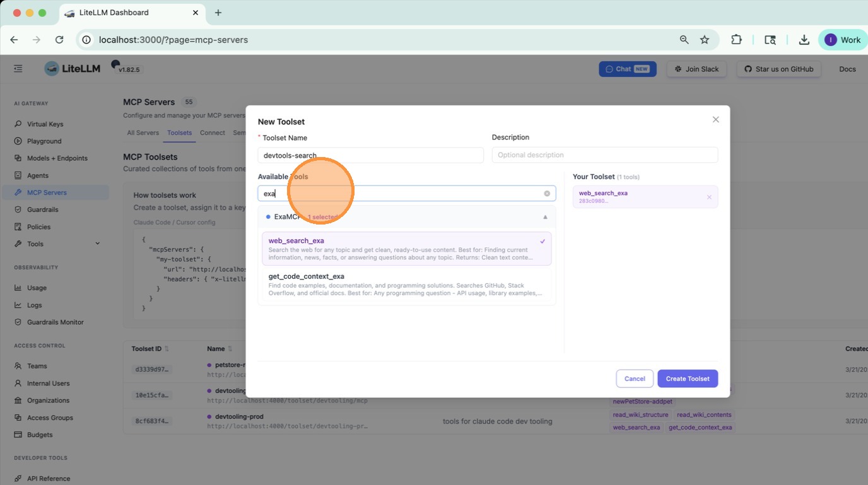868x485 pixels.
Task: Select the get_code_context_exa tool
Action: click(407, 284)
